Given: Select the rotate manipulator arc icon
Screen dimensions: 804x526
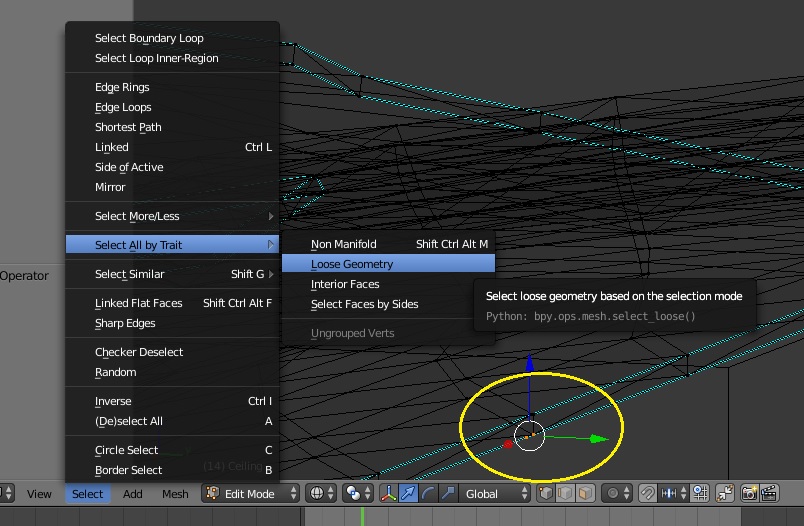Looking at the screenshot, I should 428,493.
